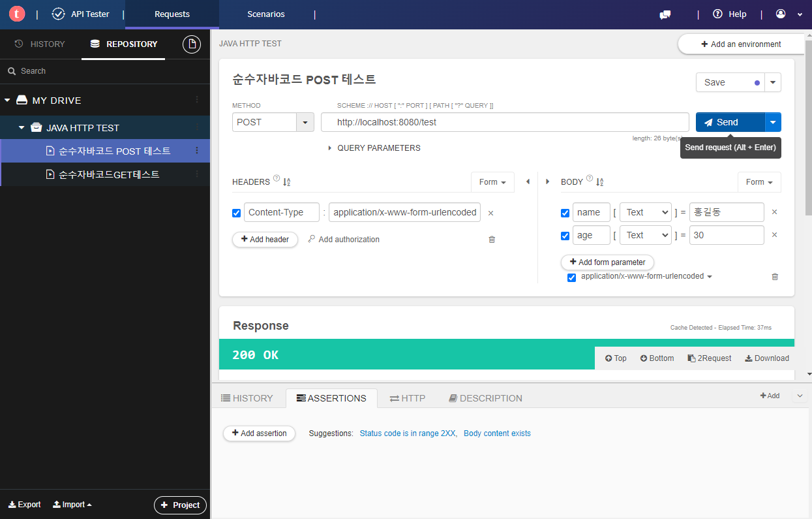The height and width of the screenshot is (519, 812).
Task: Click Add an environment
Action: 741,44
